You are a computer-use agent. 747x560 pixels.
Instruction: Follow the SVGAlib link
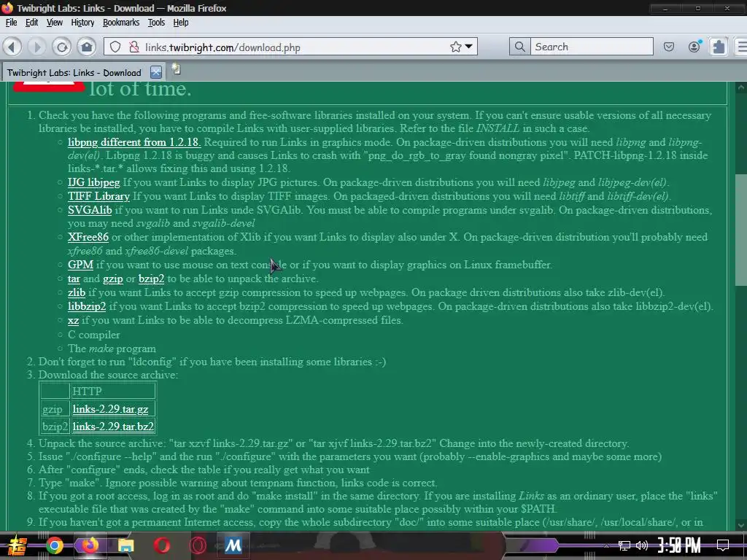[x=90, y=210]
